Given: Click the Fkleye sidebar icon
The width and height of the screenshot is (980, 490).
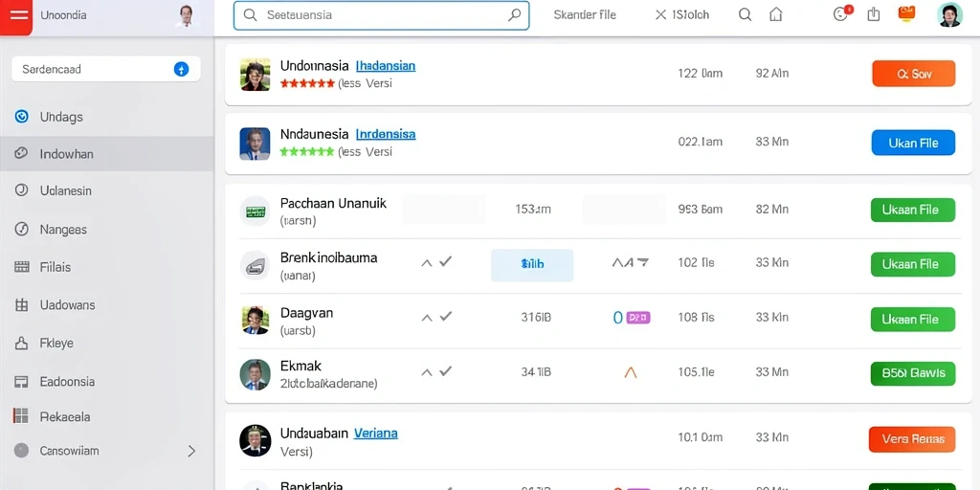Looking at the screenshot, I should [x=21, y=344].
